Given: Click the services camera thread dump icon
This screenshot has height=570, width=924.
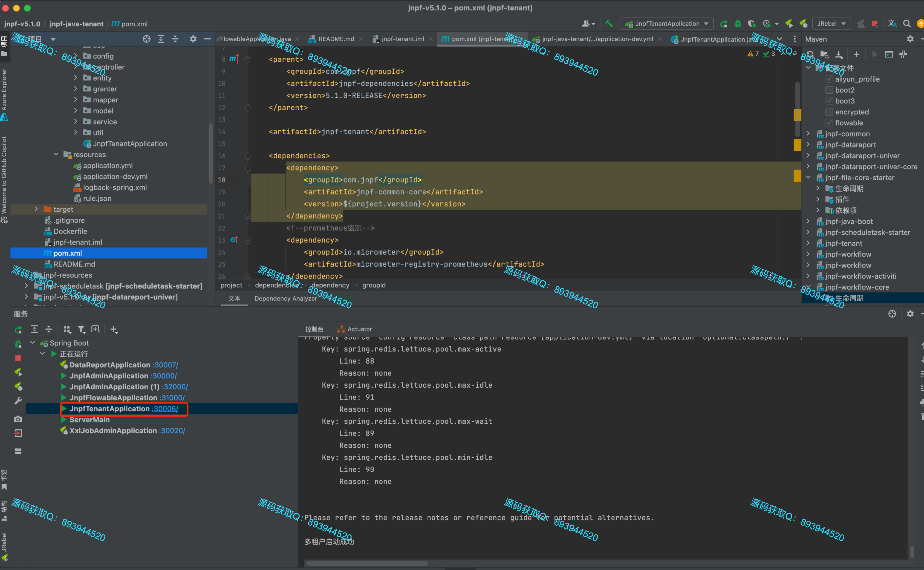Looking at the screenshot, I should point(18,419).
